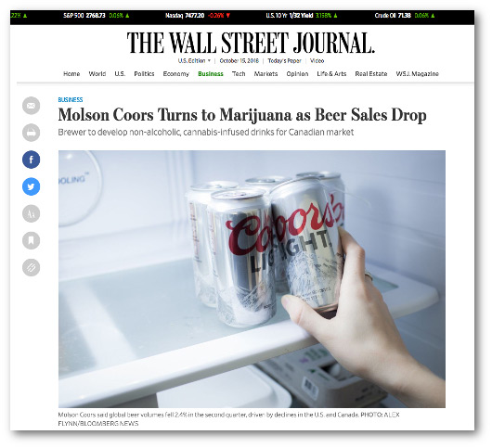Navigate to the Opinion section

(x=297, y=74)
